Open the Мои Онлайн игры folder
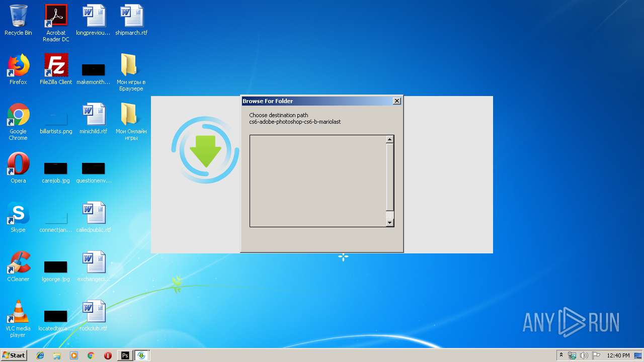The height and width of the screenshot is (362, 644). [x=131, y=122]
